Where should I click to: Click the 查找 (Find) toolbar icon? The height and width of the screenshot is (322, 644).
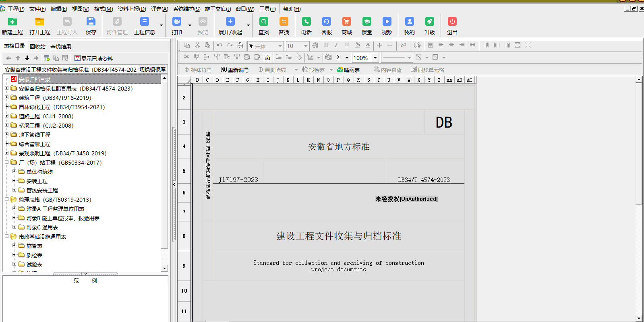click(263, 22)
